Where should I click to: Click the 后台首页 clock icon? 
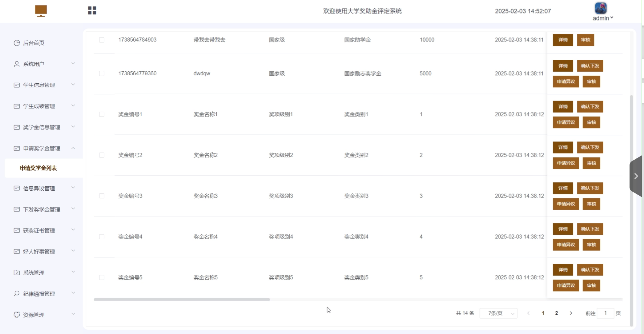tap(17, 43)
